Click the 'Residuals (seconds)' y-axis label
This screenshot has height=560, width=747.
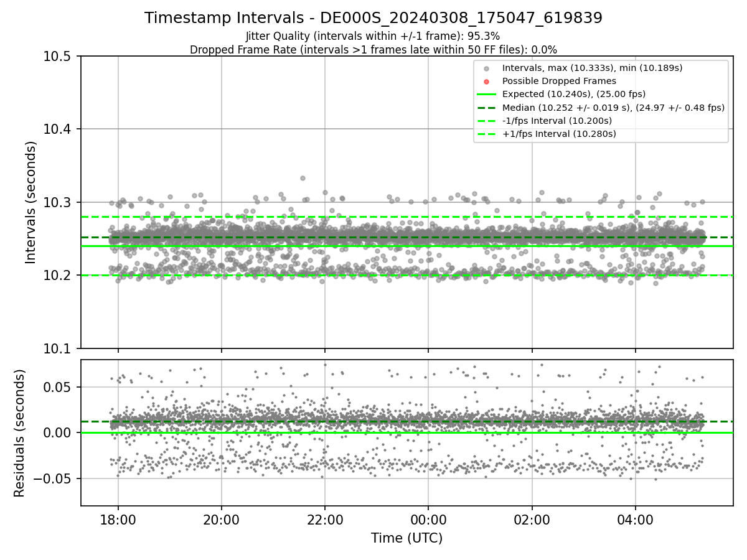tap(20, 433)
